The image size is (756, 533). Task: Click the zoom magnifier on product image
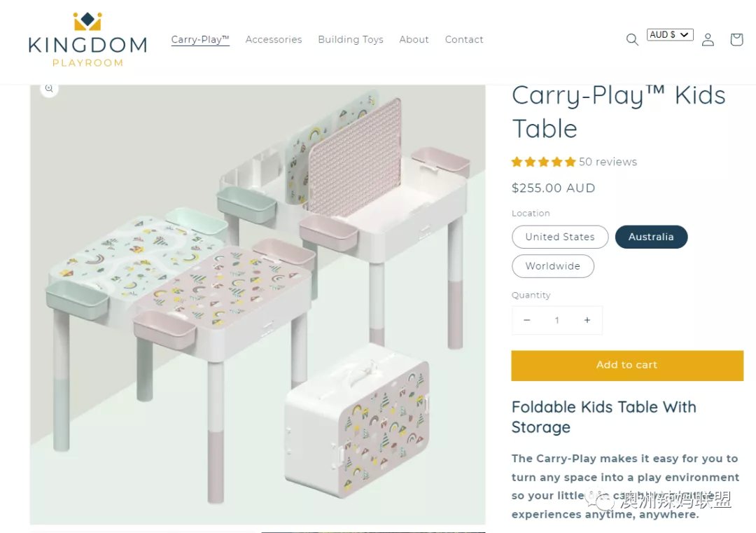point(49,89)
